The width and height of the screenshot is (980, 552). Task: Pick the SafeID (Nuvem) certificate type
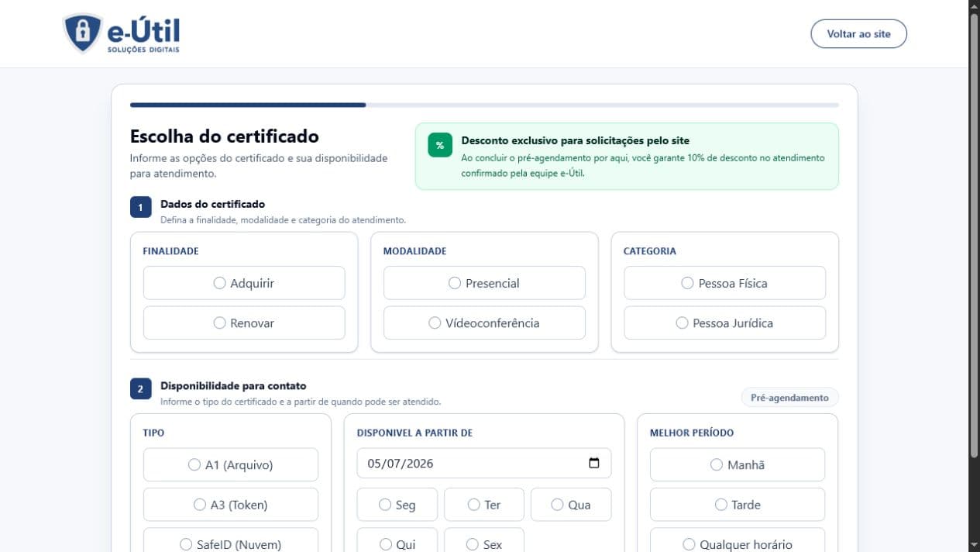coord(231,540)
